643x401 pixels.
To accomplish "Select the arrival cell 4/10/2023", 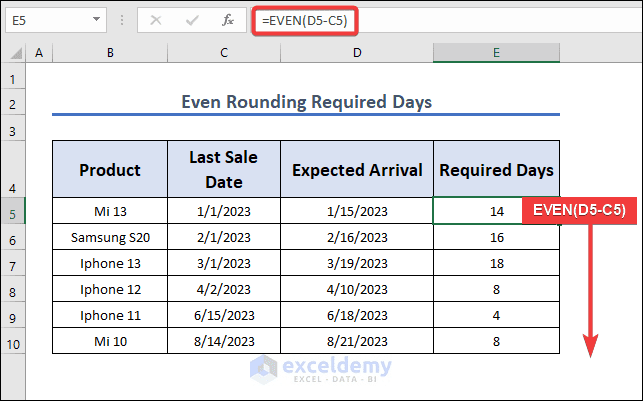I will (357, 289).
